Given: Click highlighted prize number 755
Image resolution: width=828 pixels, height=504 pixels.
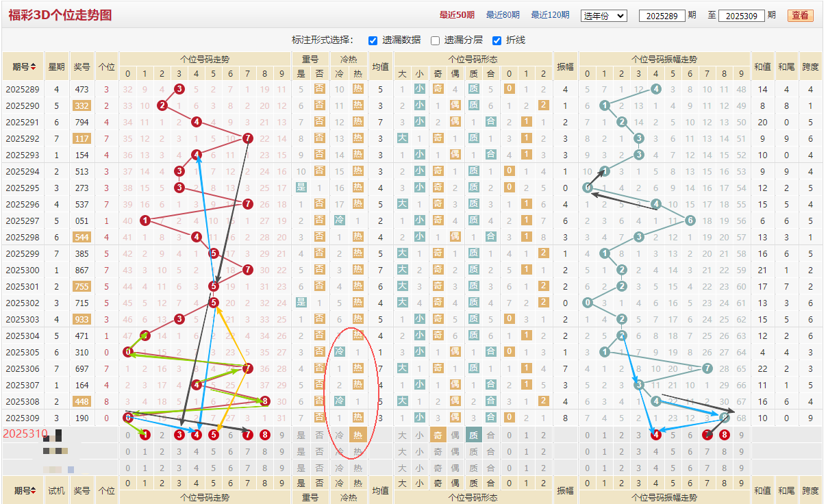Looking at the screenshot, I should pos(82,286).
